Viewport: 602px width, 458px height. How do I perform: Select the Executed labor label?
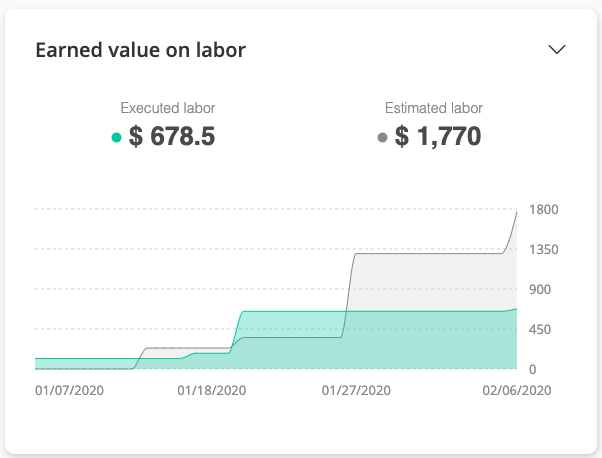[x=167, y=108]
